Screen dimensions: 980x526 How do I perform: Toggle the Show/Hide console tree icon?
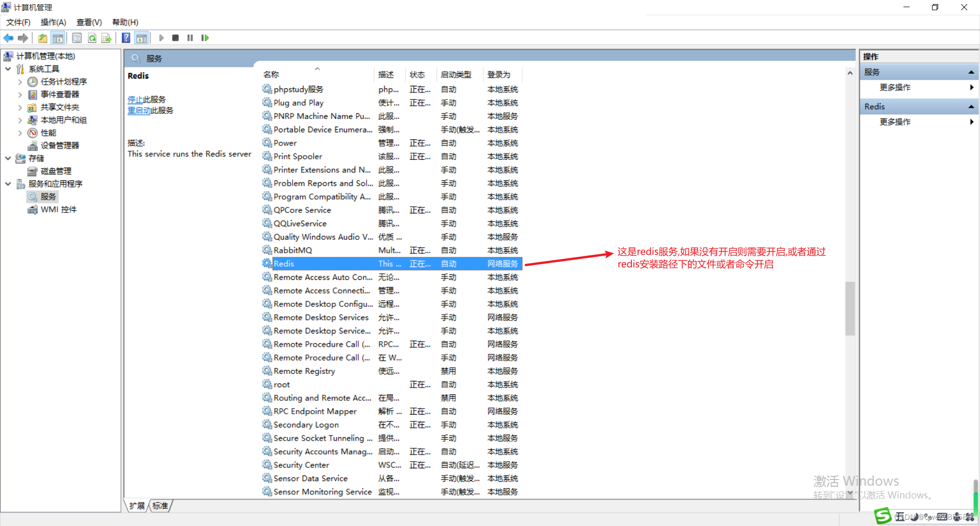tap(58, 38)
